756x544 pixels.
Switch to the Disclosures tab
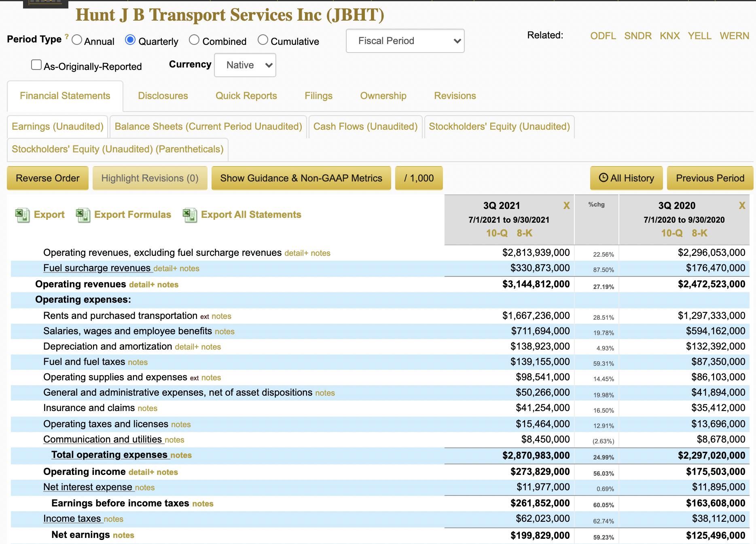pos(163,96)
